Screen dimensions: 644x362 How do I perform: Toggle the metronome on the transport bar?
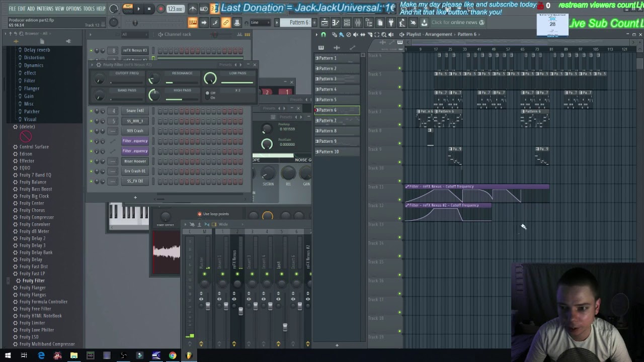click(x=193, y=9)
